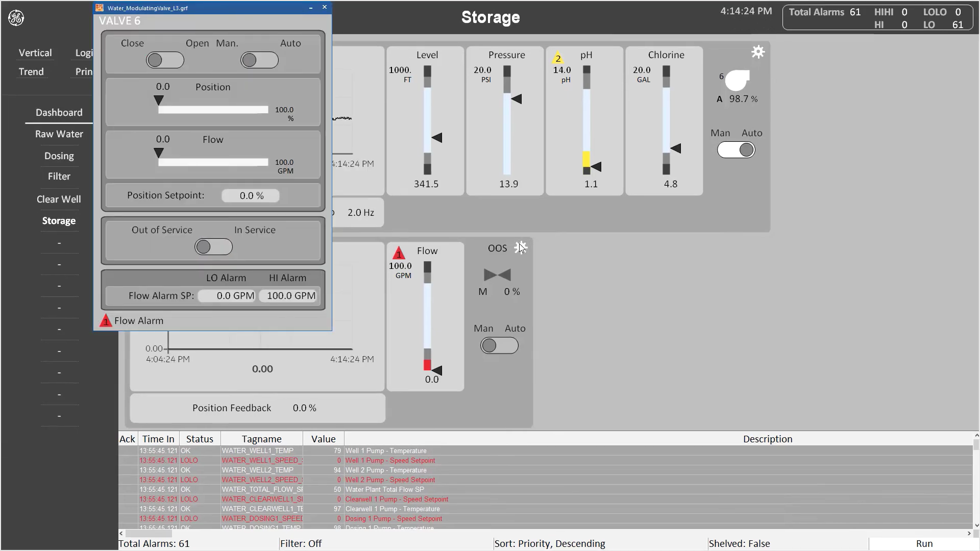Viewport: 980px width, 551px height.
Task: Open the OOS valve settings gear
Action: click(521, 247)
